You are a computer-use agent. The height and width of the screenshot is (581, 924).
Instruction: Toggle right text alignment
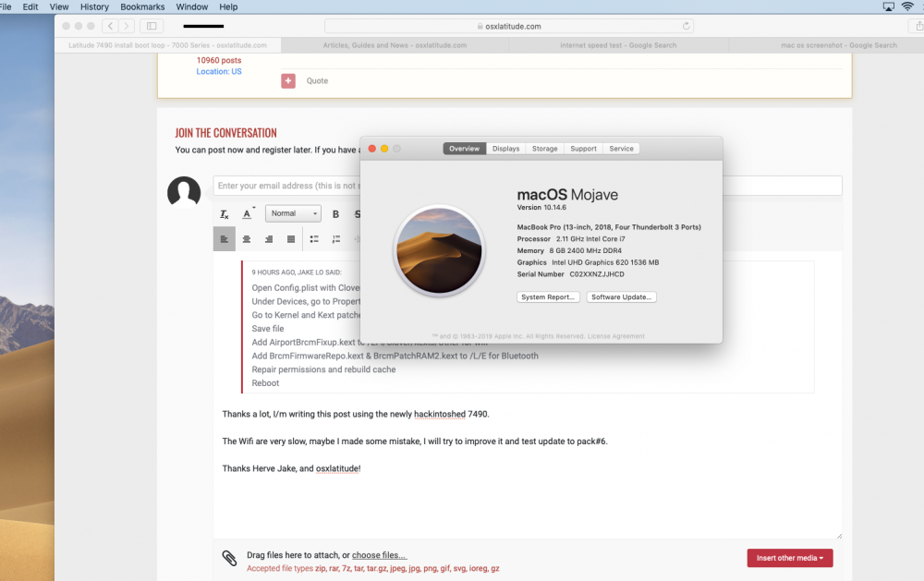coord(267,238)
